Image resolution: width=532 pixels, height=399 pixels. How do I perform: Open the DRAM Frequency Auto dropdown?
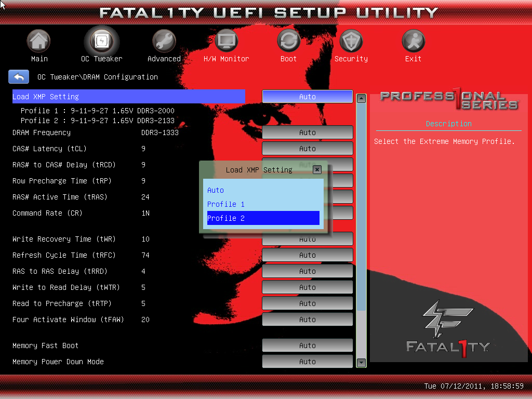pyautogui.click(x=307, y=132)
